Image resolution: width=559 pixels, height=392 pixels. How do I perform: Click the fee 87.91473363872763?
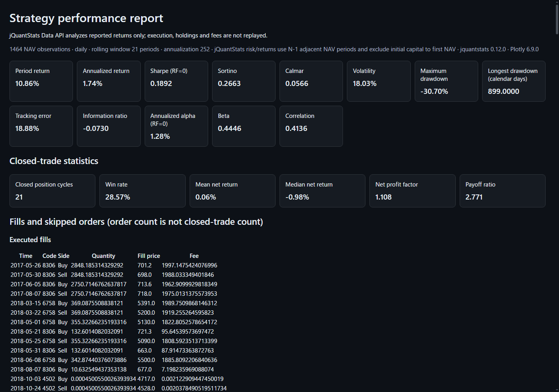click(x=188, y=351)
